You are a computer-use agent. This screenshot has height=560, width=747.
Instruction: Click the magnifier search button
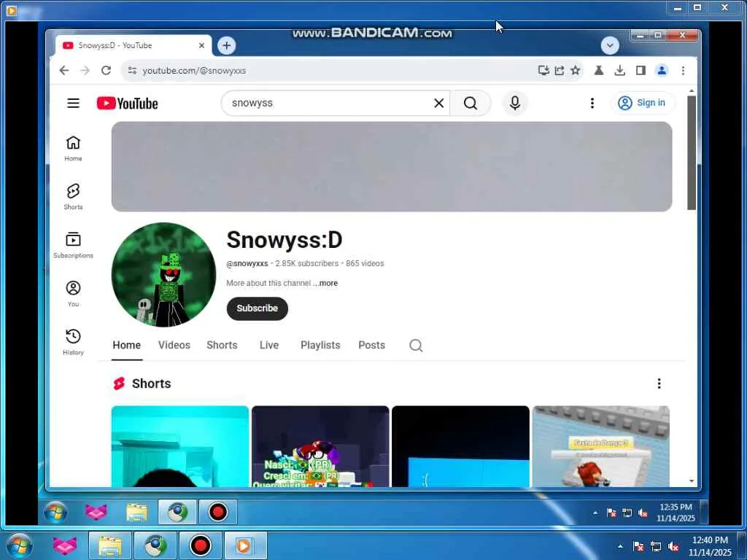point(471,103)
